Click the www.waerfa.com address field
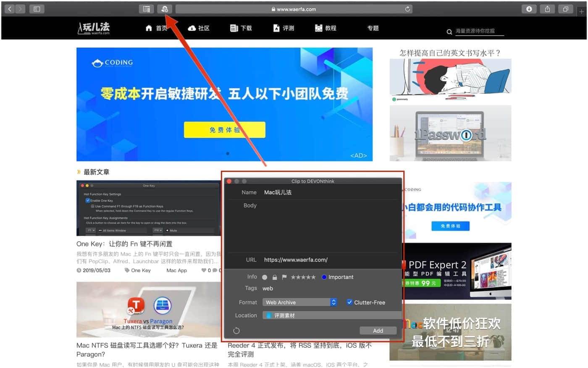 pos(294,9)
